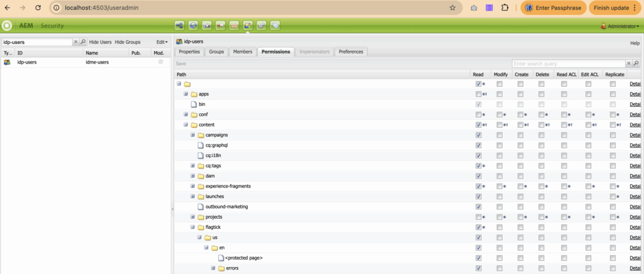
Task: Click the 'Enter search query' field
Action: point(568,63)
